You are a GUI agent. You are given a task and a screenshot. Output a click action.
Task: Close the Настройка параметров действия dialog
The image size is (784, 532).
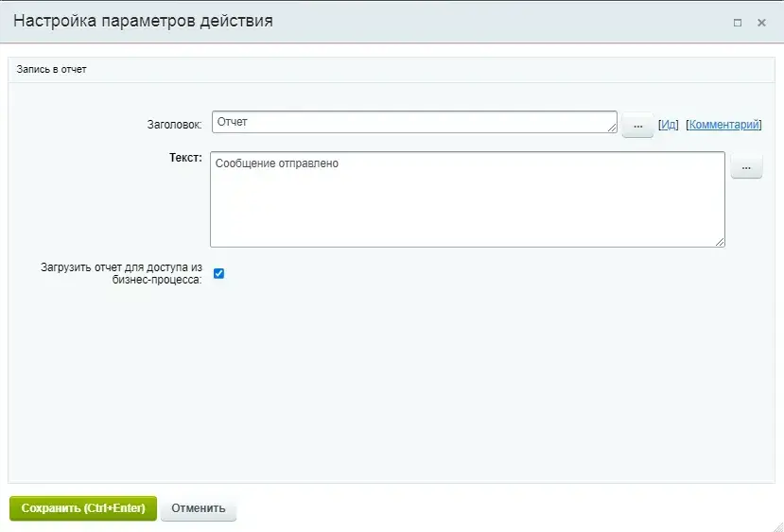(x=761, y=23)
